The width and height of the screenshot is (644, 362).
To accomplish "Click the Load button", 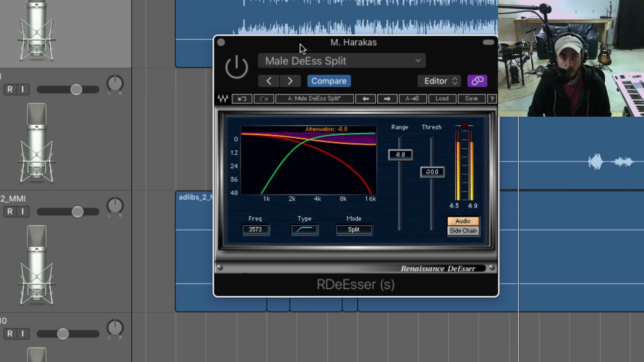I will 442,99.
